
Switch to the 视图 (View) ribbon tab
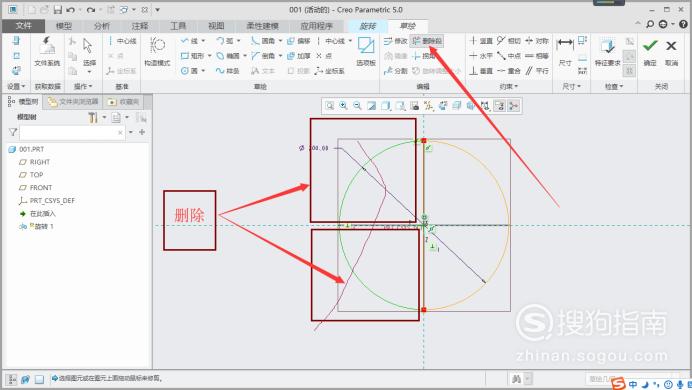point(216,26)
